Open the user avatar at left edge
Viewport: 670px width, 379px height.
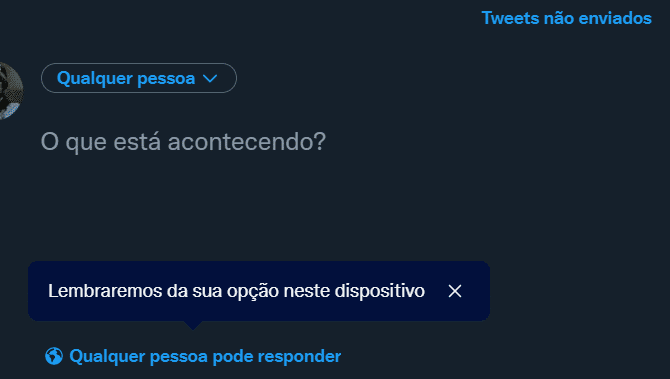(11, 91)
